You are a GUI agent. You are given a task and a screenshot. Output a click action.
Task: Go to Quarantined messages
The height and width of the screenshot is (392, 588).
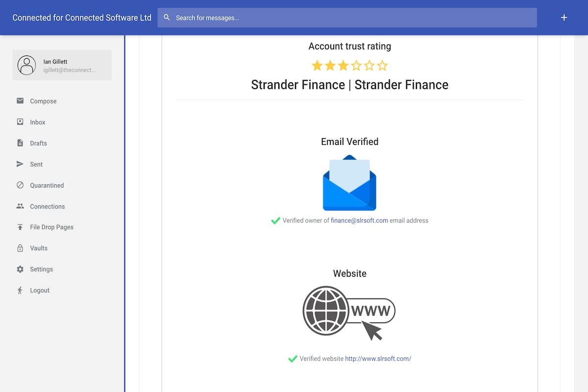tap(47, 186)
